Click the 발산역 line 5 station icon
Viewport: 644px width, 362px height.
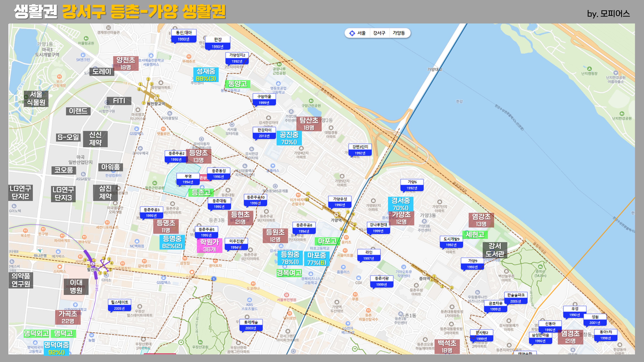[x=93, y=264]
